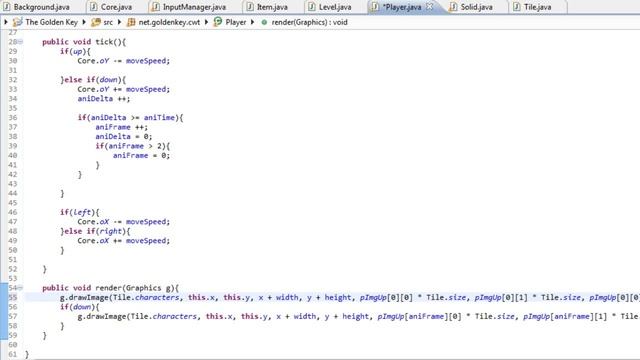
Task: Activate the Player.java tab
Action: (x=402, y=7)
